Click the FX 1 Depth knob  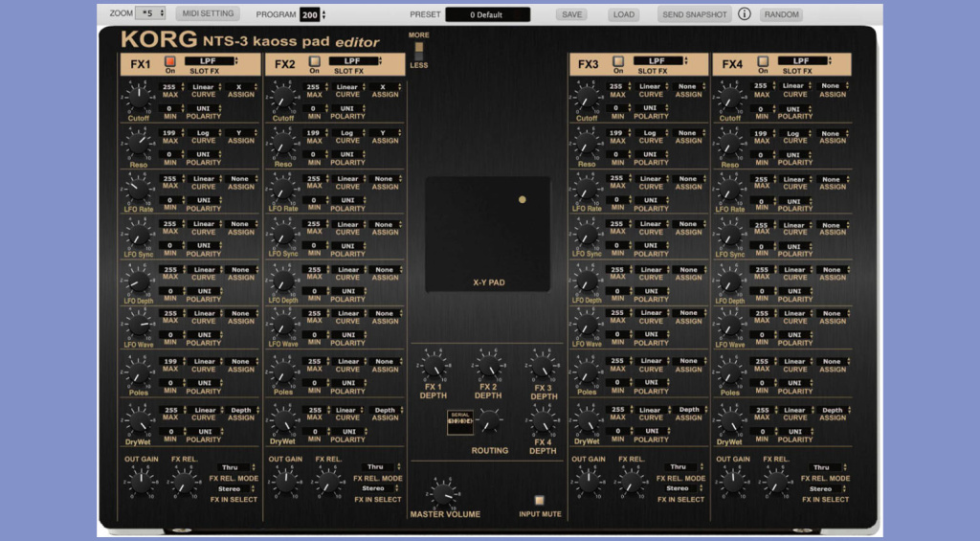click(433, 367)
